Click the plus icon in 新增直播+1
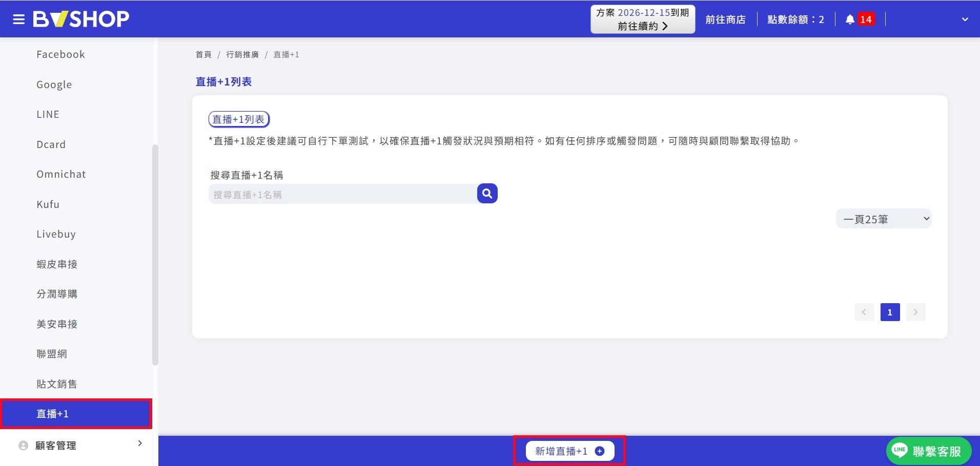 [600, 451]
